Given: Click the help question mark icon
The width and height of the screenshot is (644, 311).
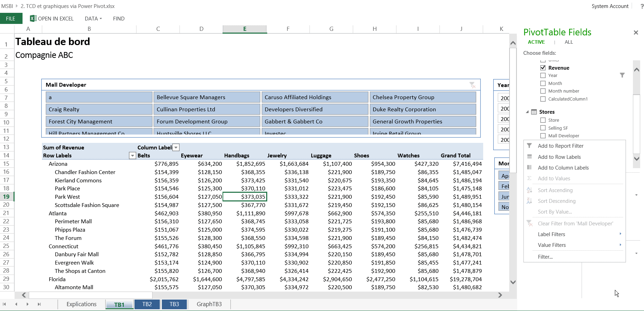Looking at the screenshot, I should coord(642,6).
